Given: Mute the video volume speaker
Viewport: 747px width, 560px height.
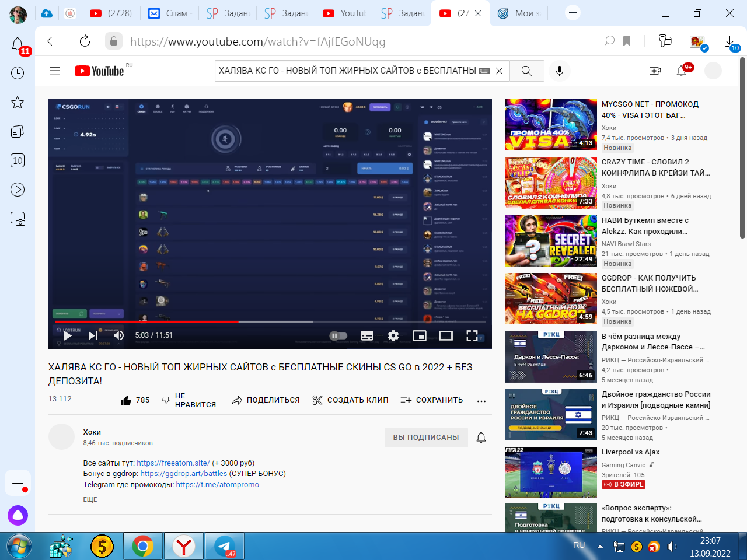Looking at the screenshot, I should (118, 335).
